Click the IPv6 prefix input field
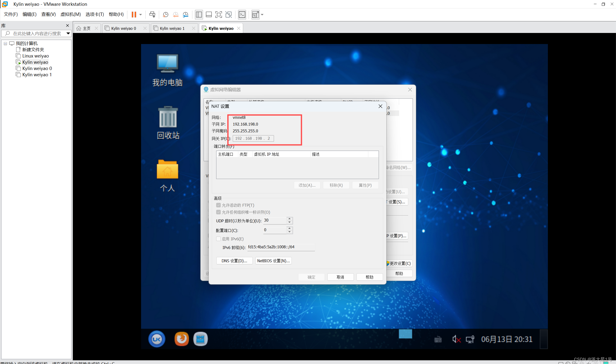 280,247
